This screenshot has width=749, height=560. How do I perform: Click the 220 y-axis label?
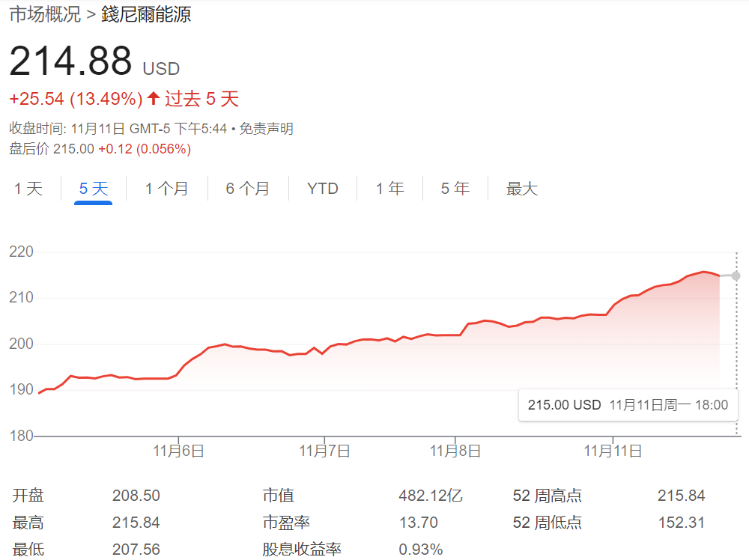[x=22, y=252]
